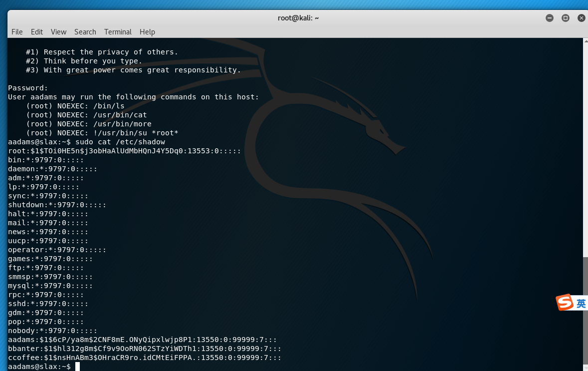Click the 'smmsp:*:9797:0:::::' entry
Image resolution: width=588 pixels, height=371 pixels.
click(50, 277)
